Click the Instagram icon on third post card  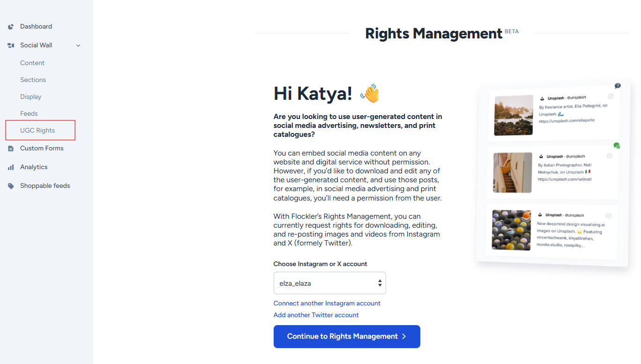coord(609,216)
